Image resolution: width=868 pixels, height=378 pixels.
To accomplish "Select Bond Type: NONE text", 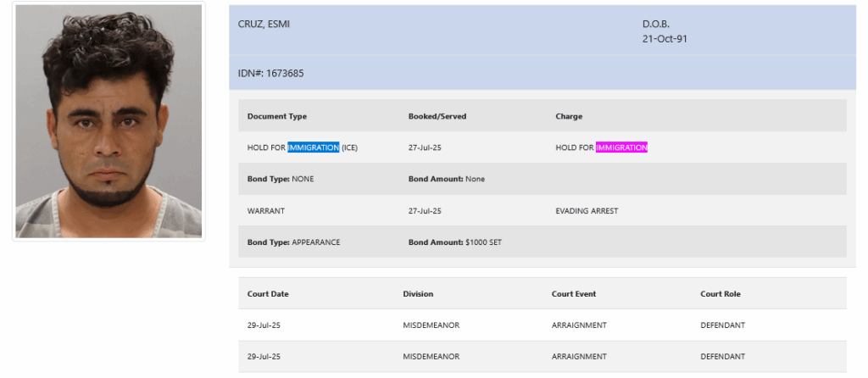I will coord(281,179).
